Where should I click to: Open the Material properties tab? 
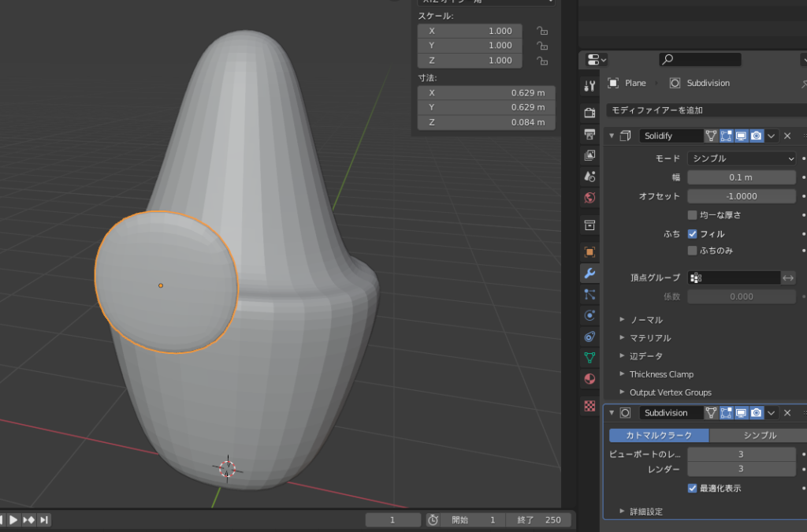pos(589,379)
